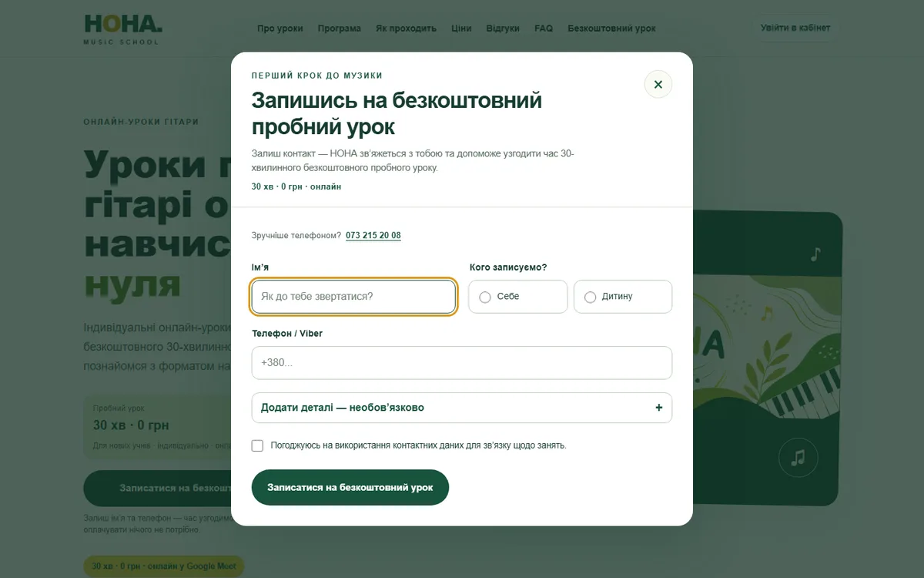
Task: Click the 30 хв · 0 грн · онлайн у Google Meet badge
Action: (x=163, y=566)
